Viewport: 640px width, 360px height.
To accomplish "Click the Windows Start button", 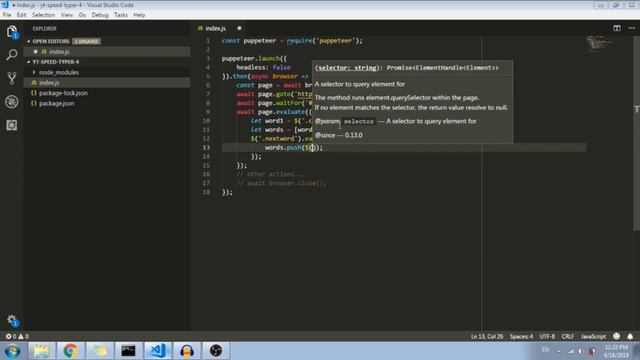I will pos(12,351).
